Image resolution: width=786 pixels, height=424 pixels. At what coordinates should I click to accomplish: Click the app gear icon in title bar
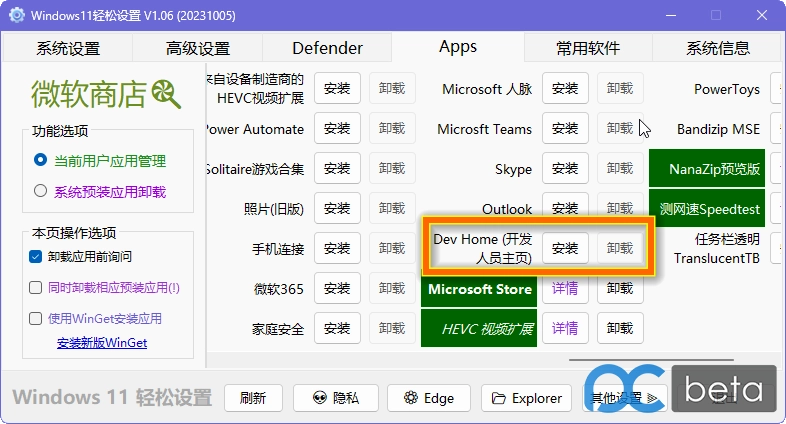17,15
